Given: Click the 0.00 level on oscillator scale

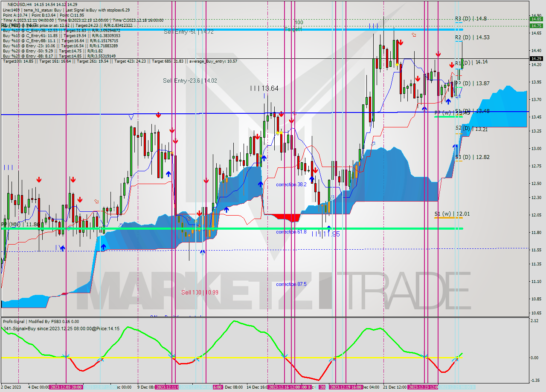Looking at the screenshot, I should 534,357.
